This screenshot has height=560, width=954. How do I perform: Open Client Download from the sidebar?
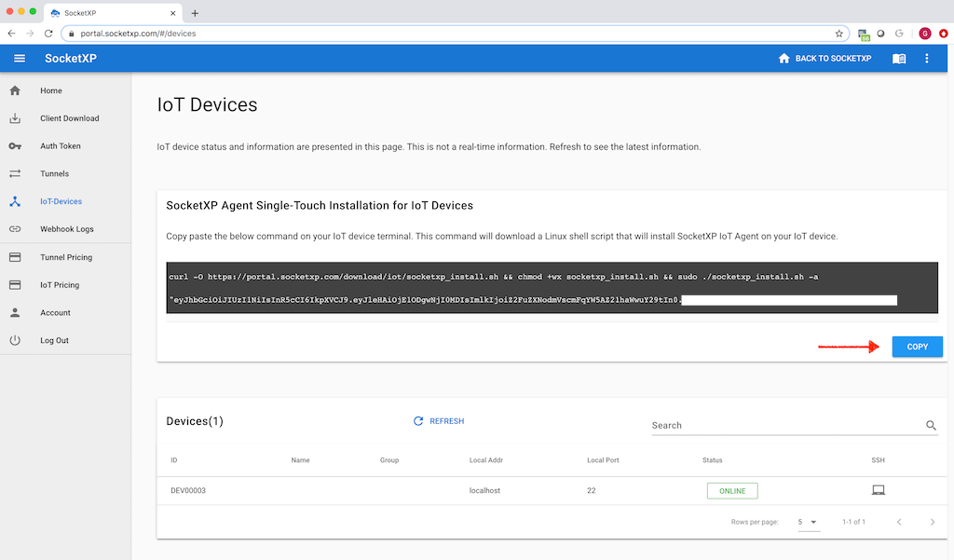pos(16,117)
